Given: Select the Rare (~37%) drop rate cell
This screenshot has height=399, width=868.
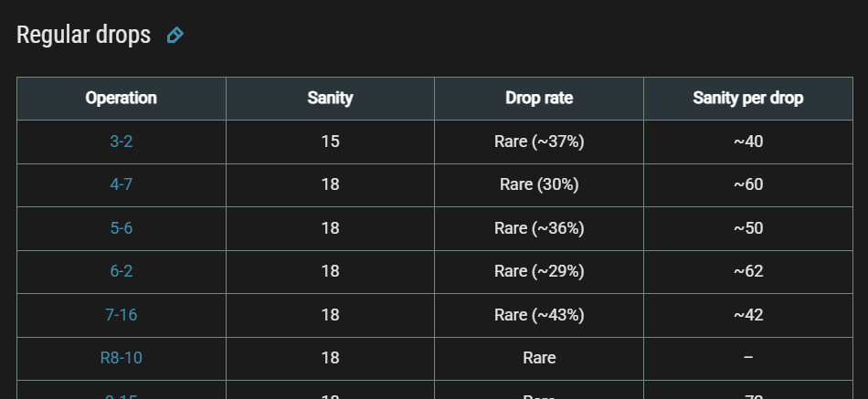Looking at the screenshot, I should click(539, 142).
